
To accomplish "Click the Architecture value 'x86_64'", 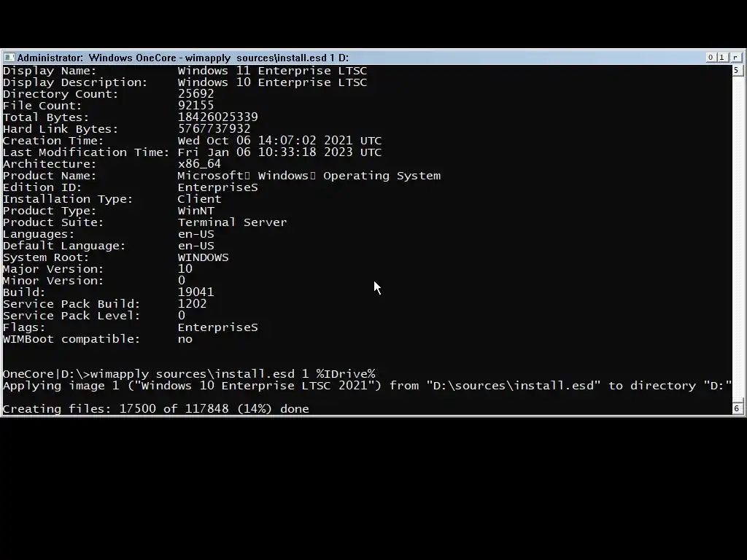I will click(199, 164).
